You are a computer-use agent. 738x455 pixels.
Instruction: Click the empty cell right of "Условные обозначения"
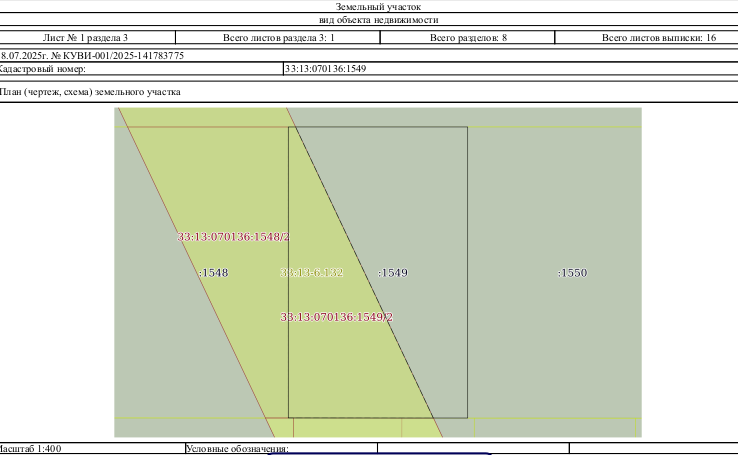(x=473, y=449)
